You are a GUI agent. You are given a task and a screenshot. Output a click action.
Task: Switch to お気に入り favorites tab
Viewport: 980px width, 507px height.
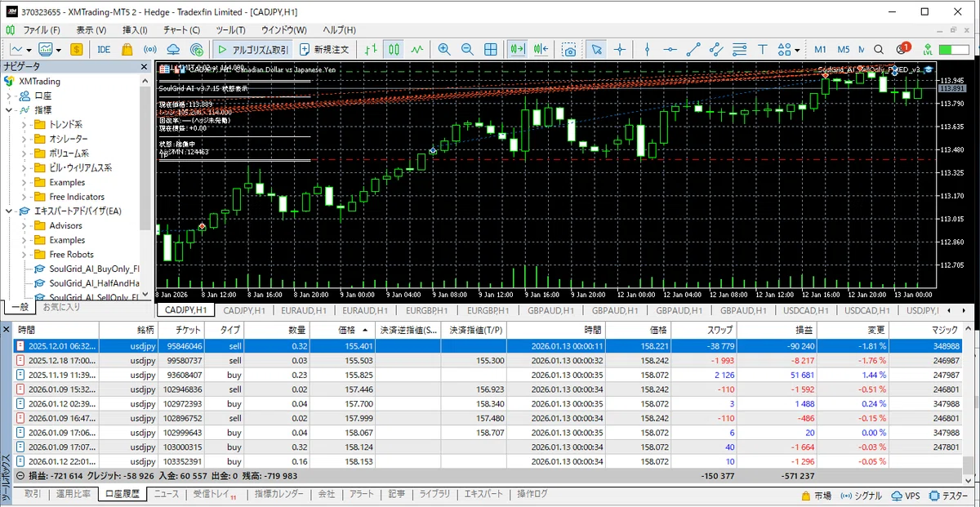[61, 307]
